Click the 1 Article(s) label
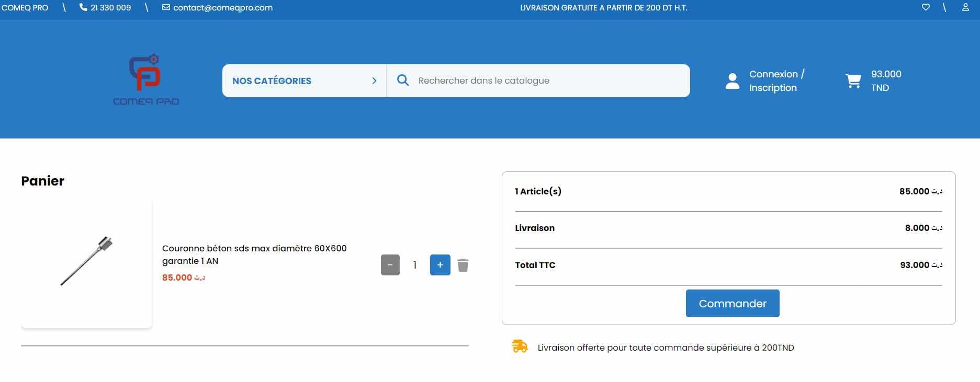Screen dimensions: 980x382 coord(538,191)
